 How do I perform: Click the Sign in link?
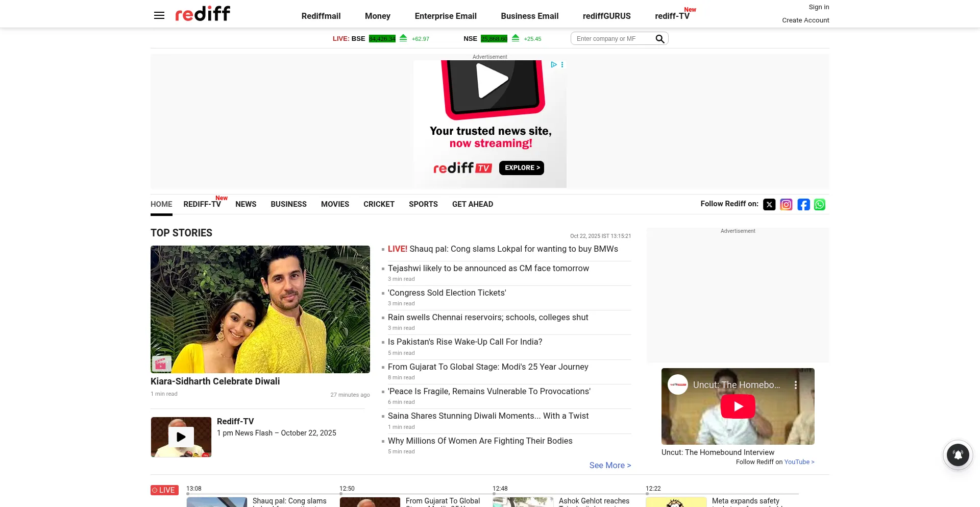click(819, 7)
